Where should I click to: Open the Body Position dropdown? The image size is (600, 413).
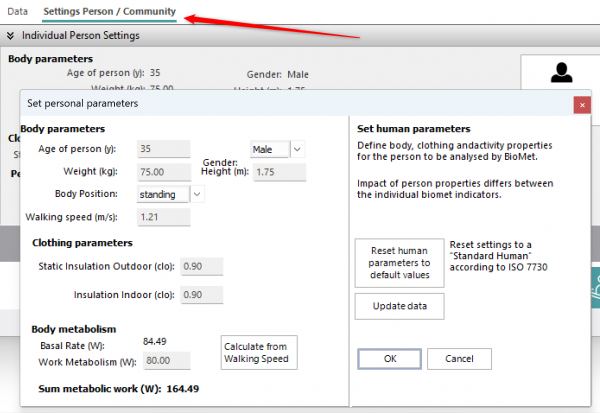(196, 194)
